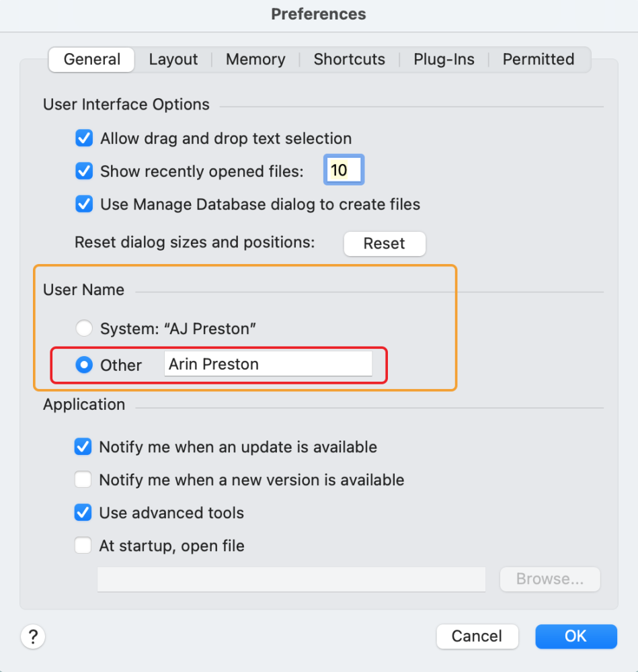
Task: Click the recent files count field
Action: [344, 170]
